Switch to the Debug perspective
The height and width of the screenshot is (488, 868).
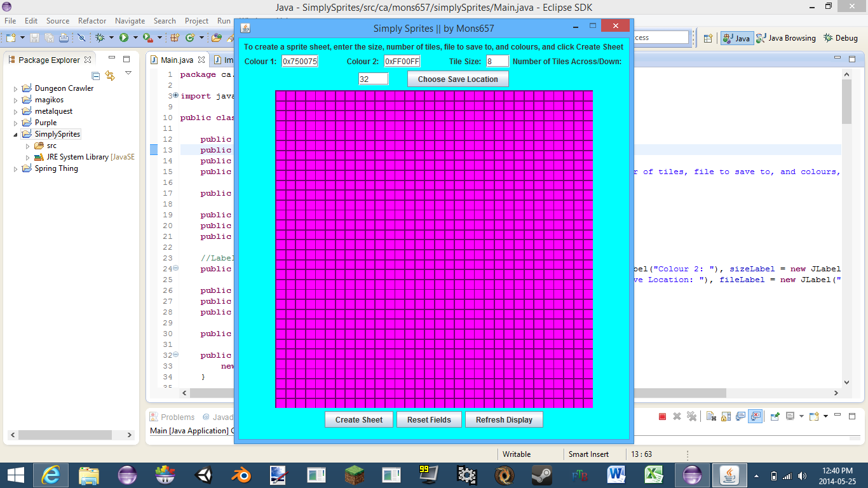(841, 38)
